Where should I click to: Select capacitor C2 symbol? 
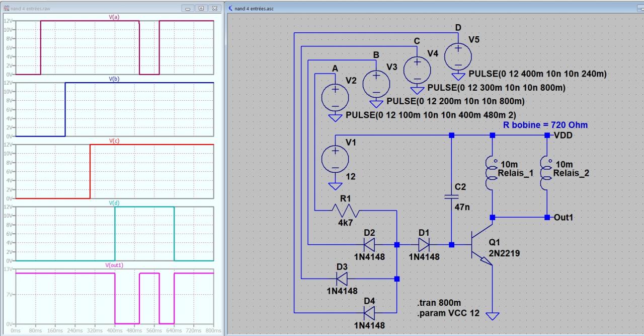point(452,197)
